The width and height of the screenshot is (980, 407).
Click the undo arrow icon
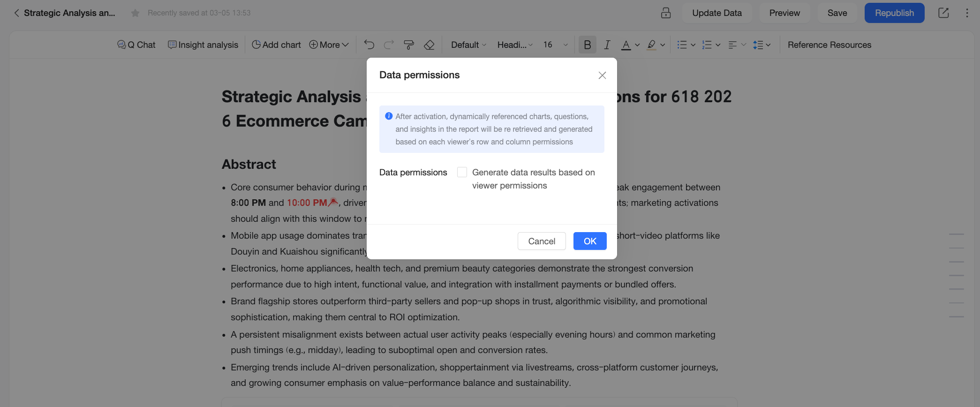point(369,45)
